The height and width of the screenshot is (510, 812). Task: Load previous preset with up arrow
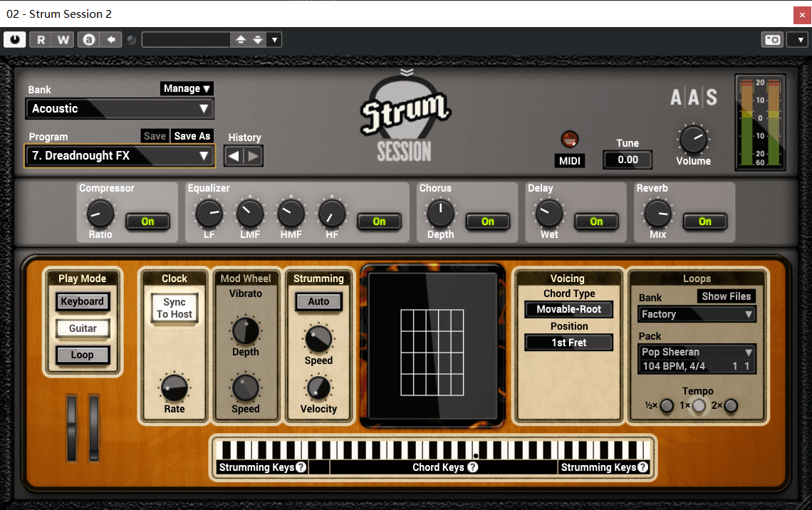coord(241,40)
